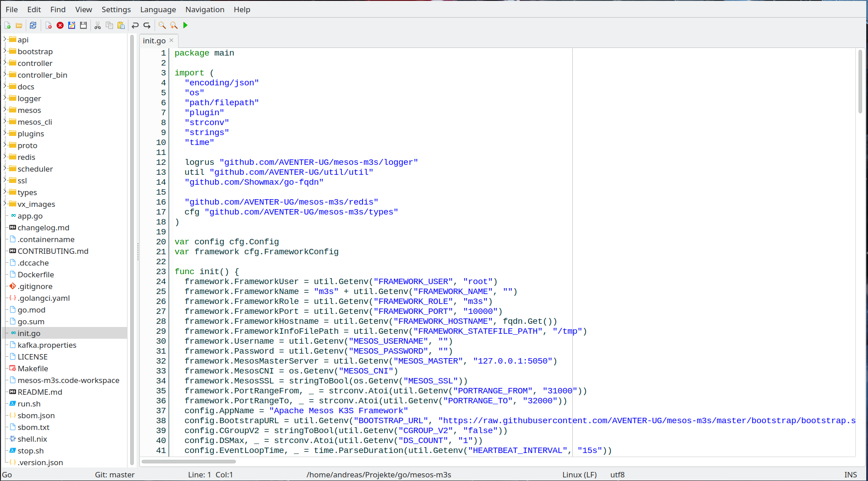Click the 'INS' insert mode indicator
The height and width of the screenshot is (481, 868).
pyautogui.click(x=850, y=475)
